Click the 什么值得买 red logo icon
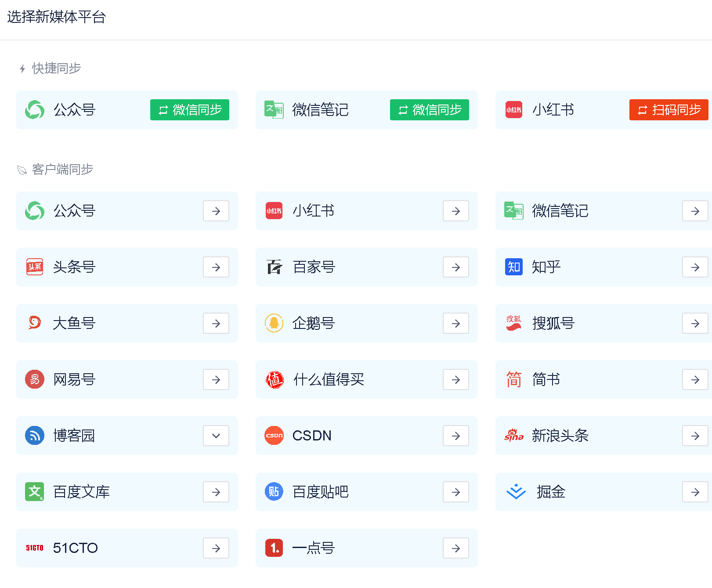The height and width of the screenshot is (588, 712). 275,379
